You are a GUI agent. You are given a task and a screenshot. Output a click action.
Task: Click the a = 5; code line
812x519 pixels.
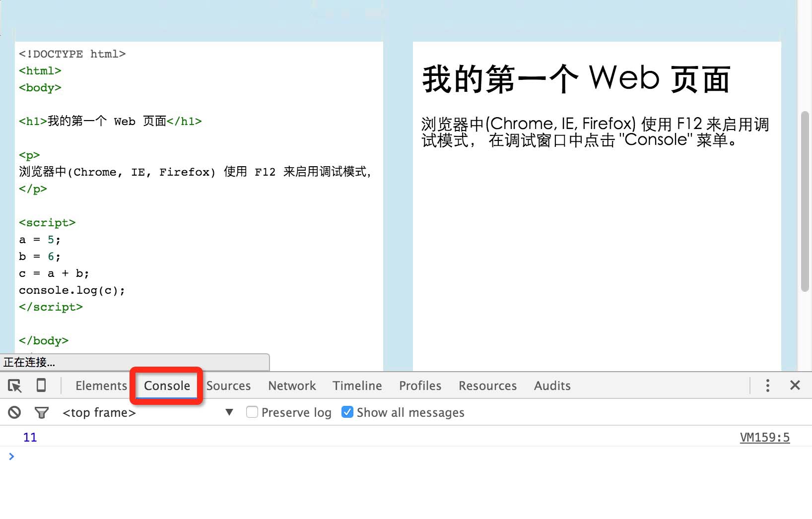pyautogui.click(x=40, y=240)
